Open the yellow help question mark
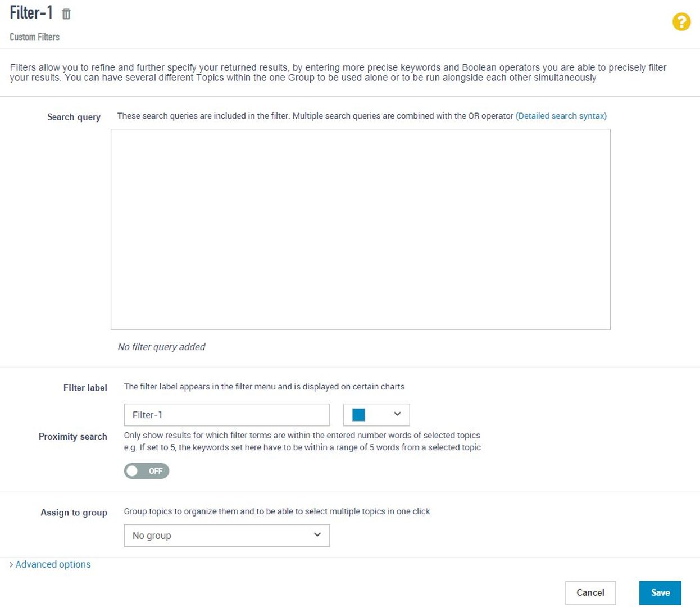This screenshot has width=700, height=607. pyautogui.click(x=681, y=22)
